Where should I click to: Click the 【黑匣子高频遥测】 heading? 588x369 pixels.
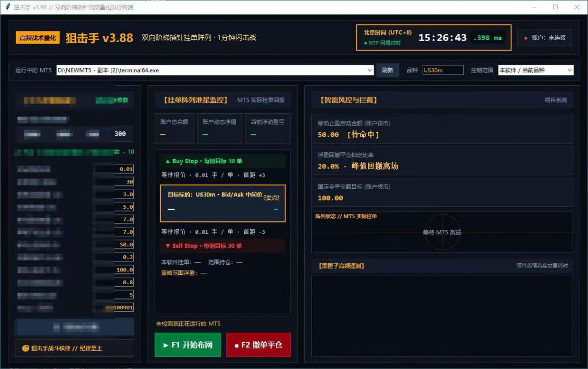(x=341, y=266)
